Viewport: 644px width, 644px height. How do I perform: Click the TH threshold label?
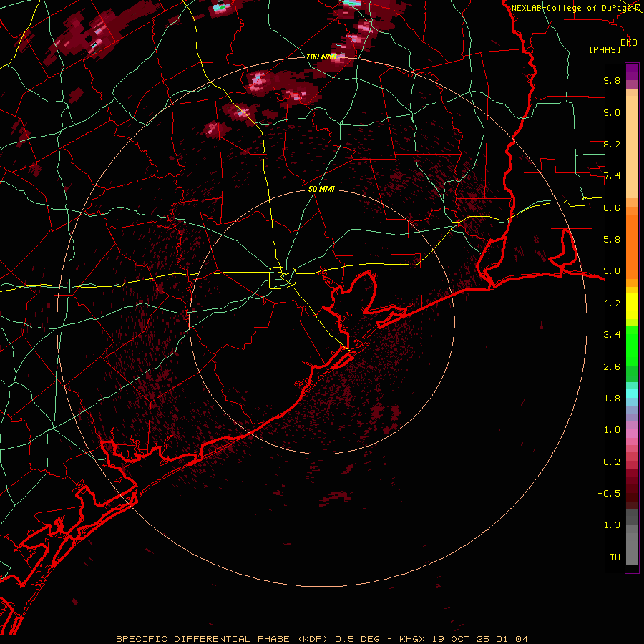click(615, 557)
